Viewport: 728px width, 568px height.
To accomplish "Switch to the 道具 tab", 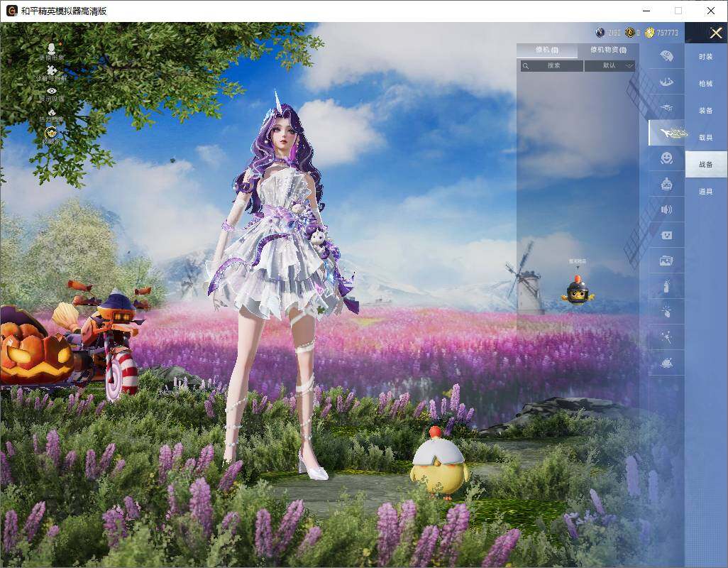I will point(706,192).
